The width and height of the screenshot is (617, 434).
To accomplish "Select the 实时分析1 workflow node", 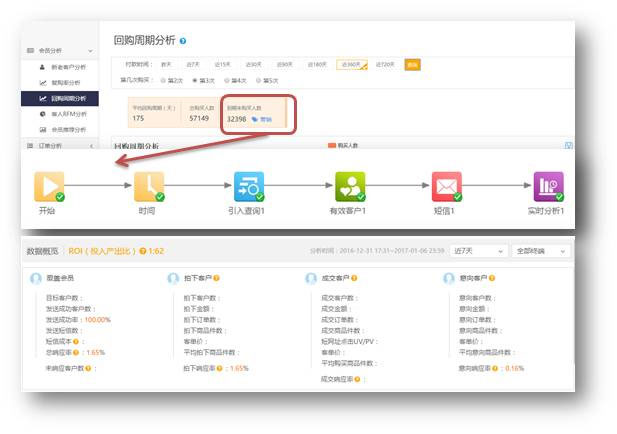I will (x=548, y=187).
